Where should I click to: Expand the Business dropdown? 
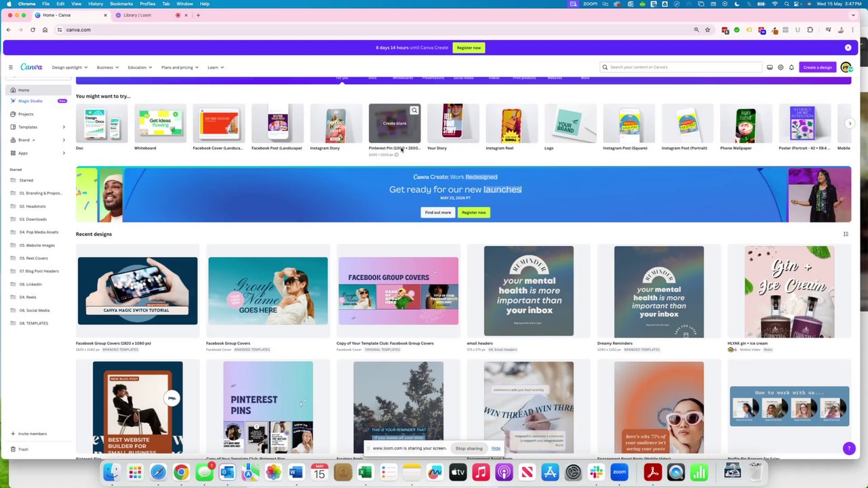(107, 67)
